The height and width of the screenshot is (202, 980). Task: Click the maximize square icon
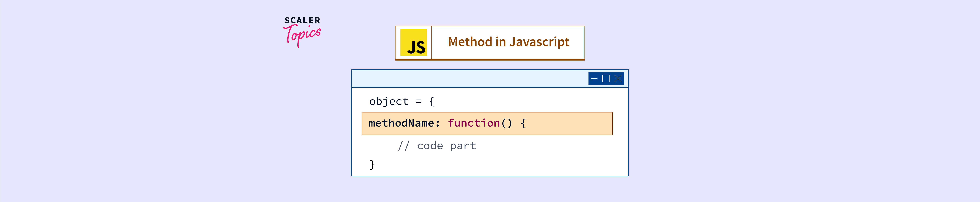tap(606, 79)
